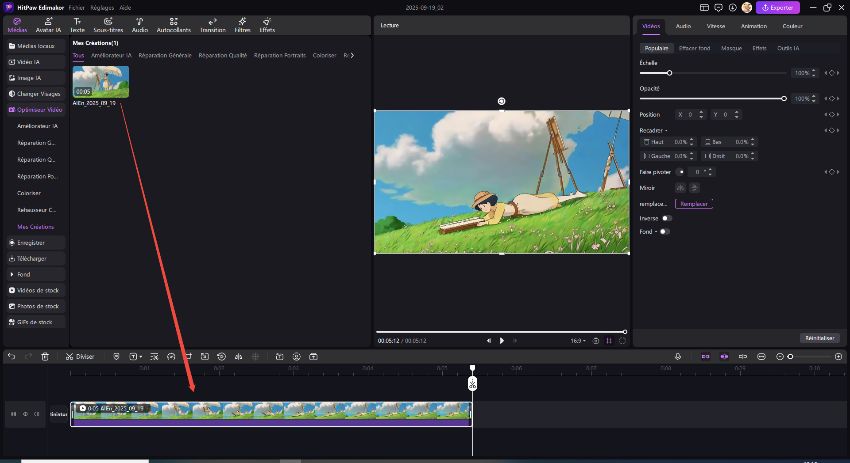Click the Exporter button
The height and width of the screenshot is (463, 850).
[777, 8]
